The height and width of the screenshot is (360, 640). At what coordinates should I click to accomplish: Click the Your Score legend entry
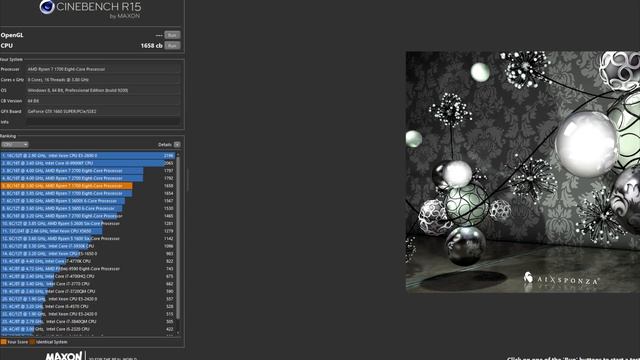[x=14, y=342]
